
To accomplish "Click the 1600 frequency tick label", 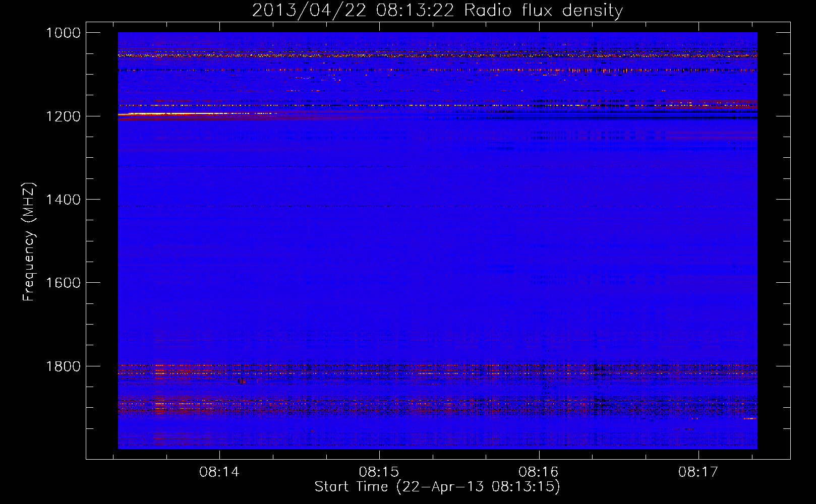I will (63, 283).
